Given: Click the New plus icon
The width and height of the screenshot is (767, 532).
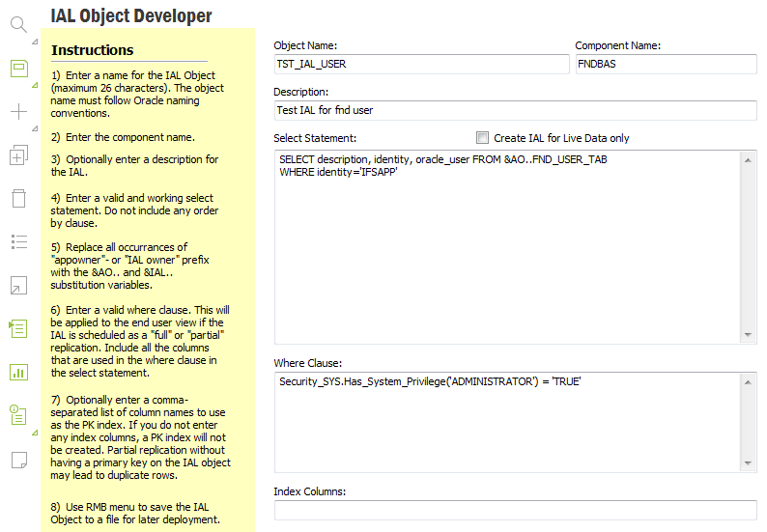Looking at the screenshot, I should pyautogui.click(x=18, y=111).
